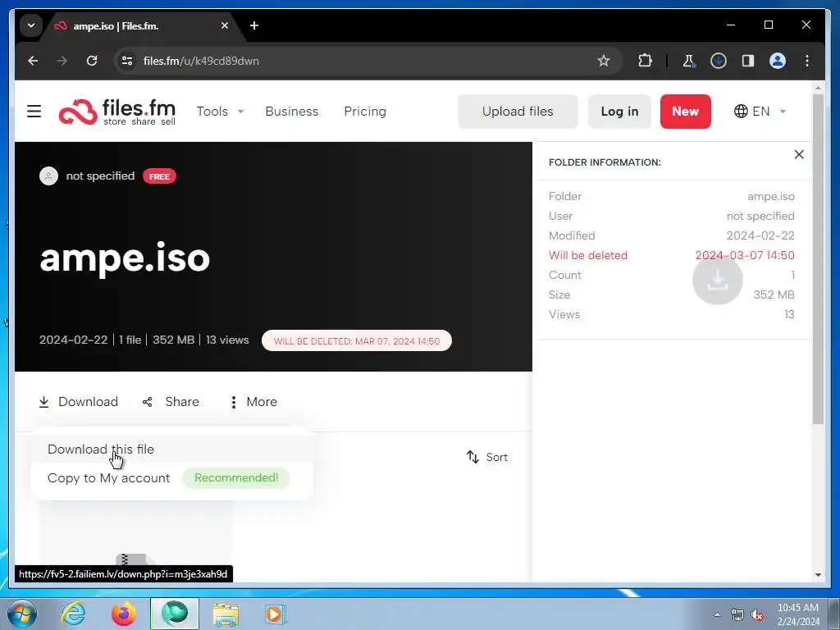Click the volume tray icon
The image size is (840, 630).
[x=757, y=615]
